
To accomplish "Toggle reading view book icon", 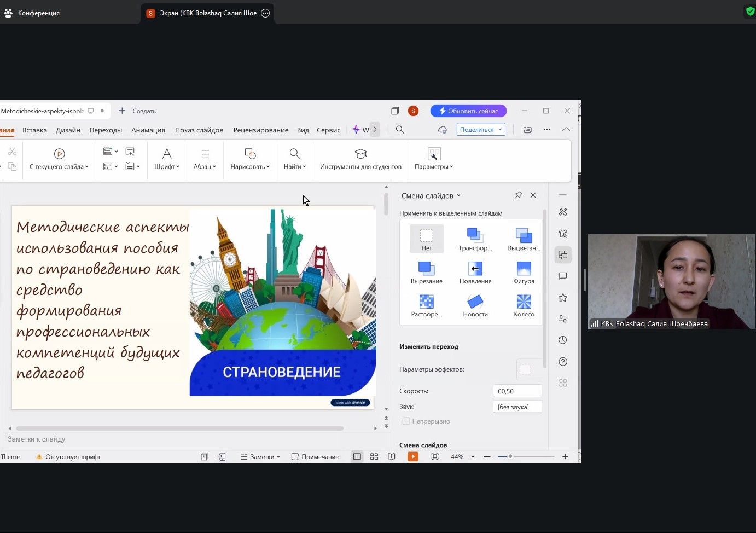I will (392, 456).
